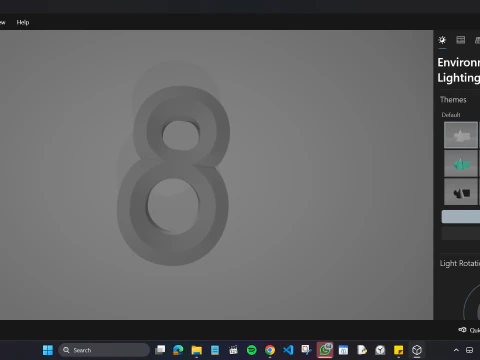Screen dimensions: 480x360
Task: Open the Windows Start menu
Action: [48, 350]
